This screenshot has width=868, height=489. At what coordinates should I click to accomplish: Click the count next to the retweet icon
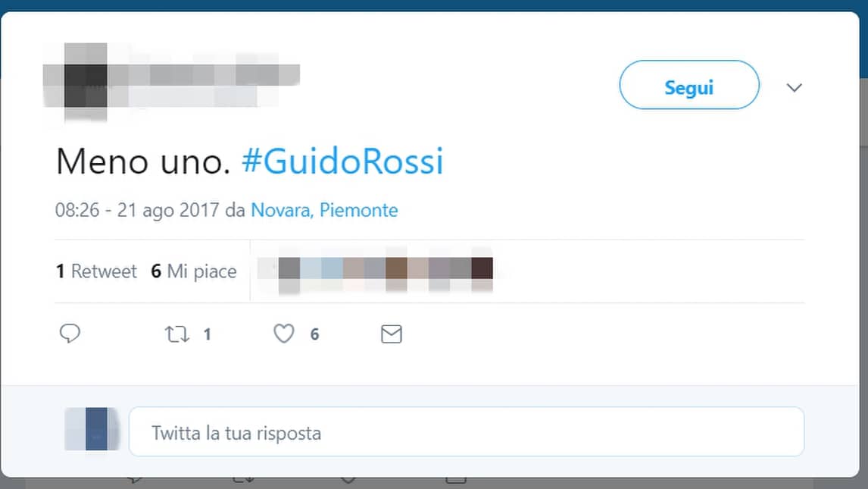coord(207,334)
